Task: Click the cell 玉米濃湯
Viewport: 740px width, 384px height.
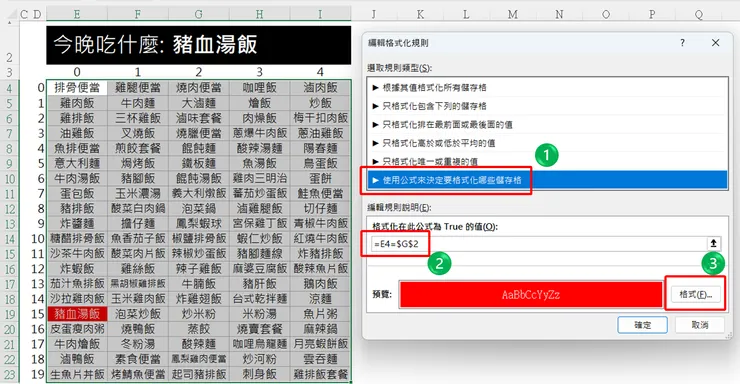Action: tap(138, 193)
